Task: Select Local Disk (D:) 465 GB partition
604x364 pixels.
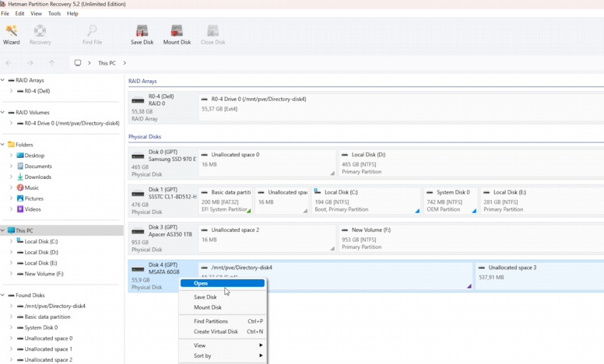Action: pos(471,163)
